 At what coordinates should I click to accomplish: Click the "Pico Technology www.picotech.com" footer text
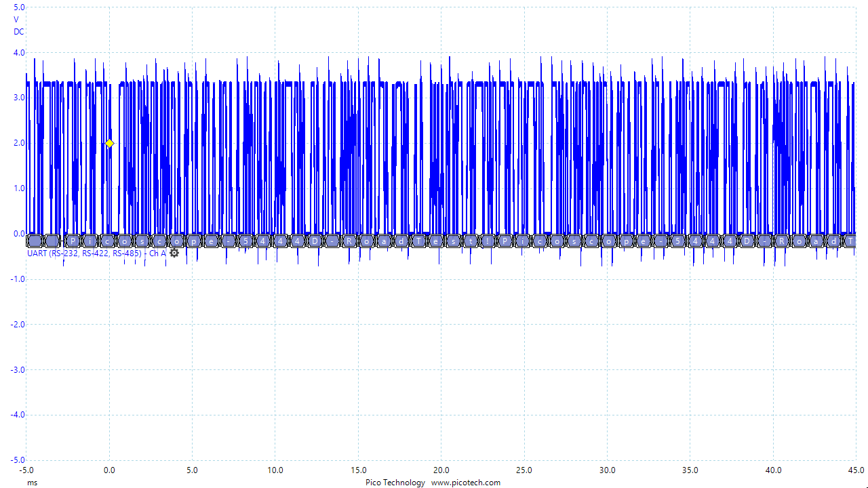point(433,483)
